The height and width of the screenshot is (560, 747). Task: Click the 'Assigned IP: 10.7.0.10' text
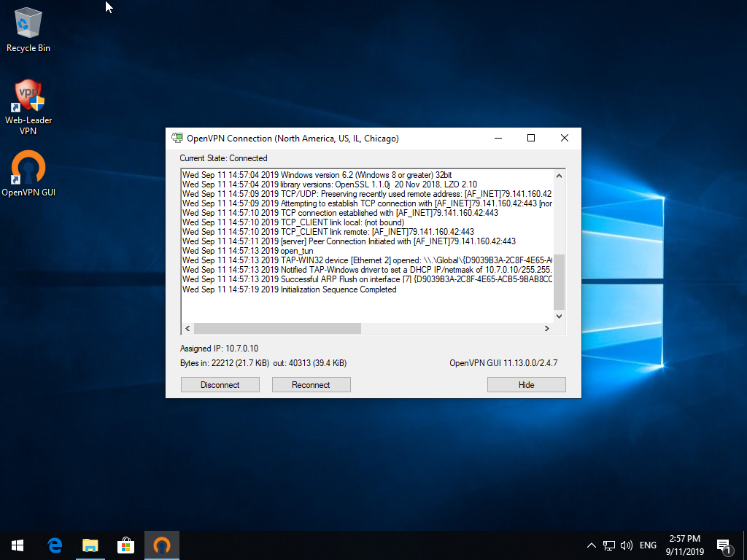coord(219,349)
